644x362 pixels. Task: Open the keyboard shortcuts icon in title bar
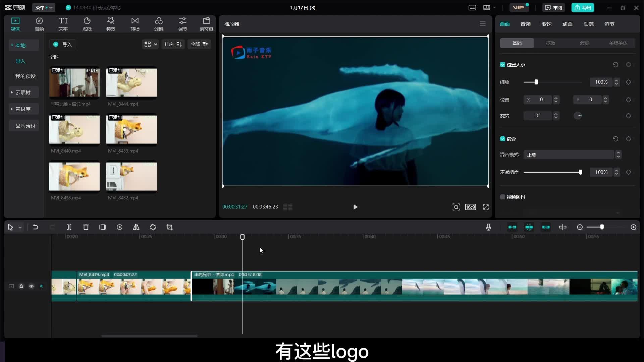pyautogui.click(x=472, y=8)
